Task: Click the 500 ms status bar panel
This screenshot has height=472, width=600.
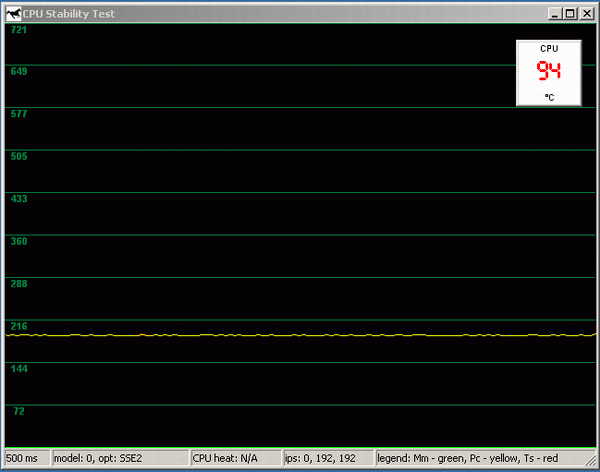Action: tap(26, 458)
